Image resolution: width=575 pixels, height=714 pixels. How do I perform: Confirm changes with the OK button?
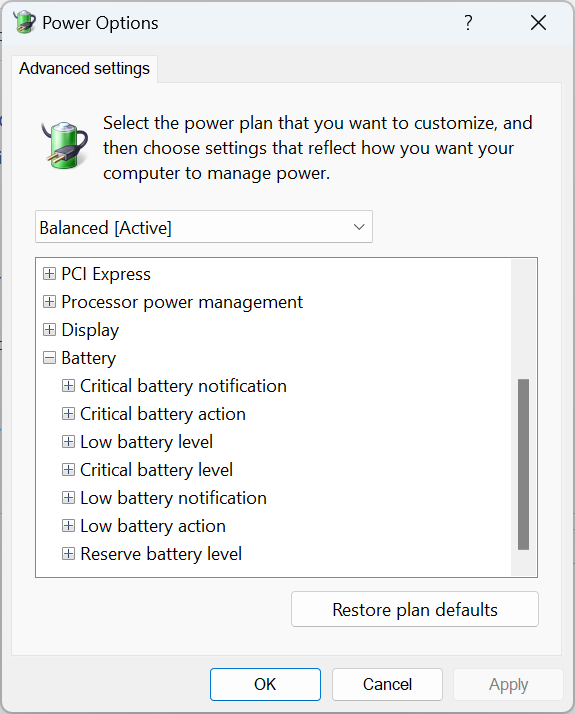pos(265,684)
